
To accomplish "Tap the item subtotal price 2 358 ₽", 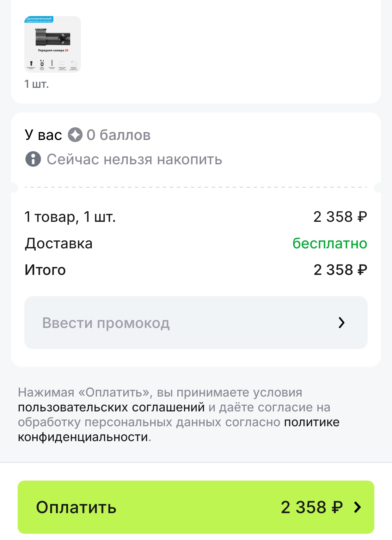I will coord(340,217).
